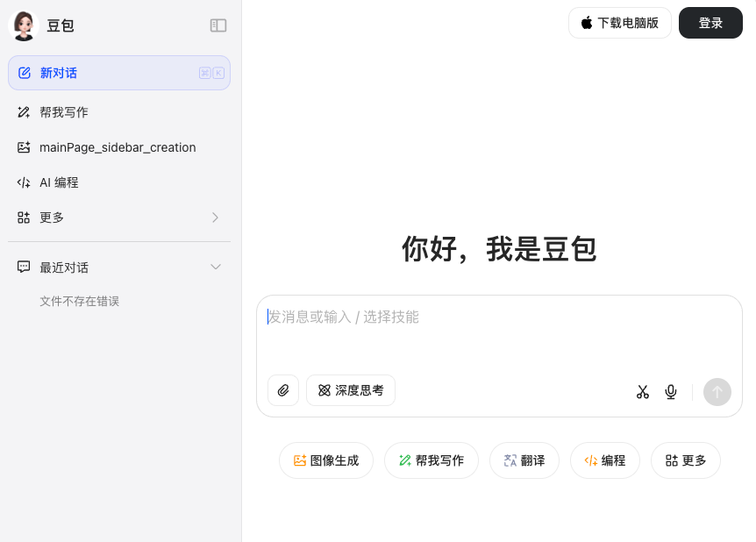Select the 图像生成 skill chip
Viewport: 756px width, 542px height.
[326, 460]
